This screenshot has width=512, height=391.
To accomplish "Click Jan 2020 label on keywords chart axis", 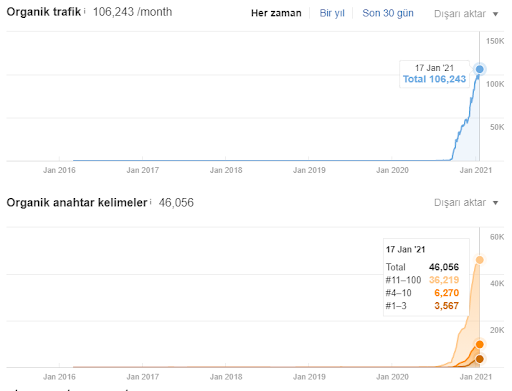I will pyautogui.click(x=392, y=377).
